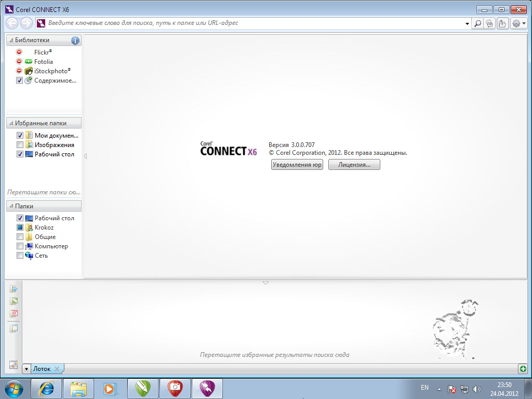Add a new tray with green plus
Image resolution: width=532 pixels, height=399 pixels.
(x=523, y=369)
